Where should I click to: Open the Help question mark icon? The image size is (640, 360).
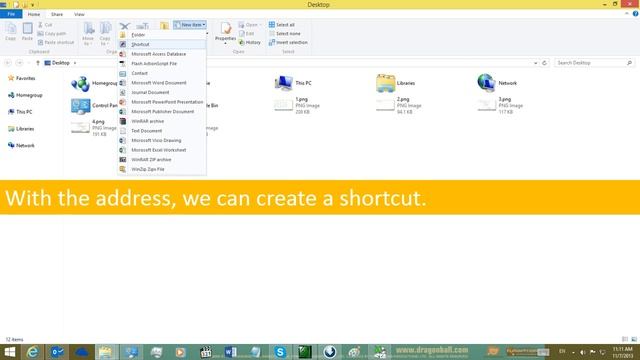(635, 14)
